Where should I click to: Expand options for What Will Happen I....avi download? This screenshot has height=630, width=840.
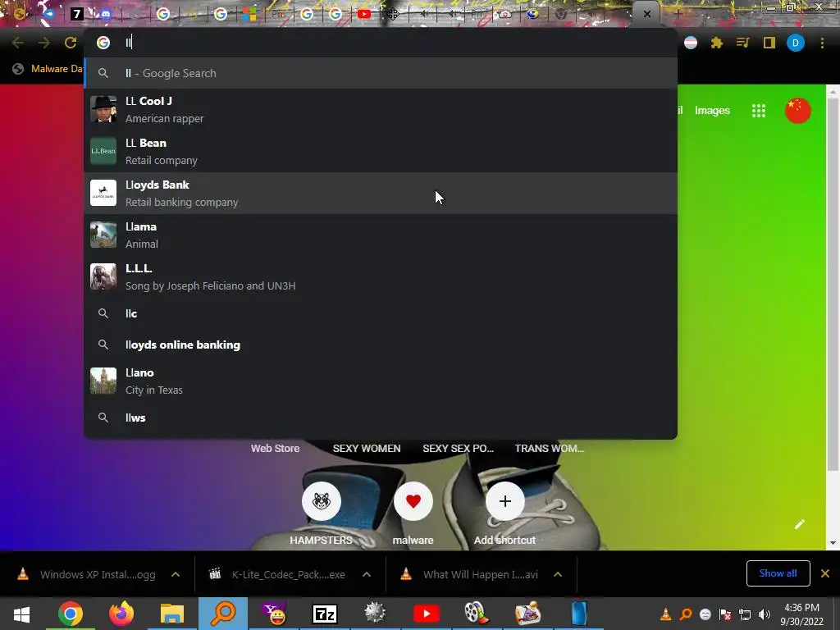tap(558, 574)
